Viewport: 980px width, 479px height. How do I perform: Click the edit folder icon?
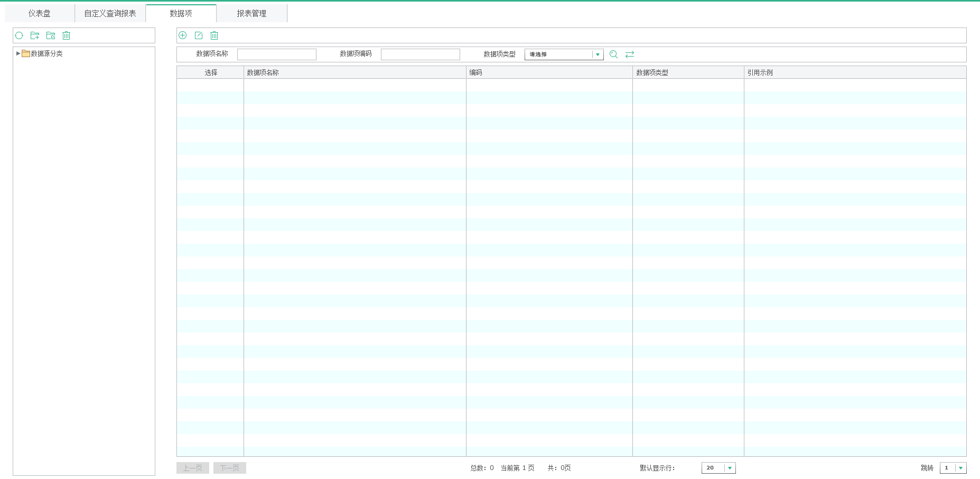point(51,35)
